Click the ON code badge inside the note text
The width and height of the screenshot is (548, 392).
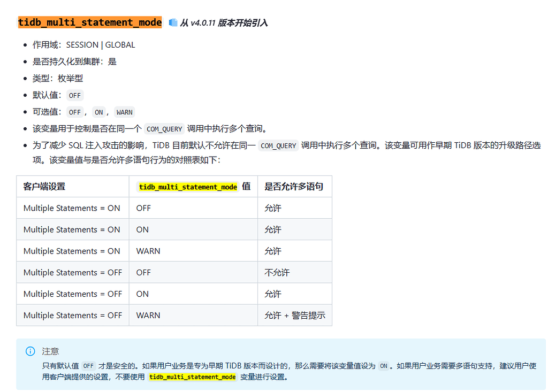[x=384, y=365]
